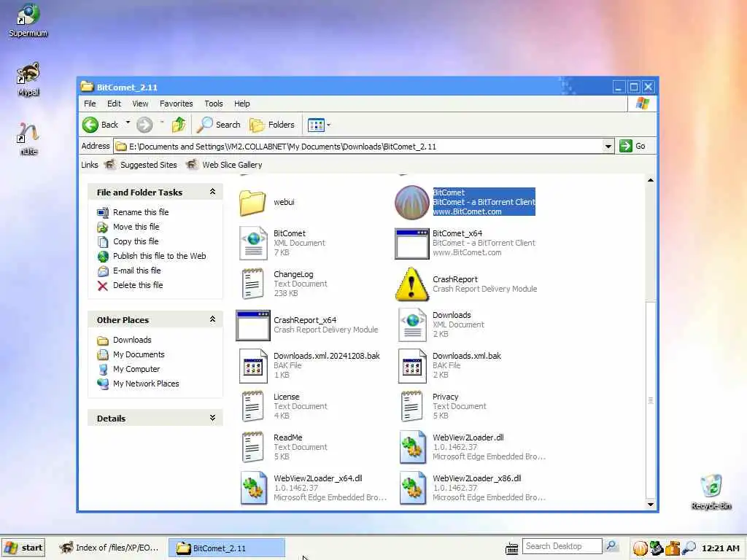Open the Mypal desktop shortcut
747x560 pixels.
coord(28,79)
